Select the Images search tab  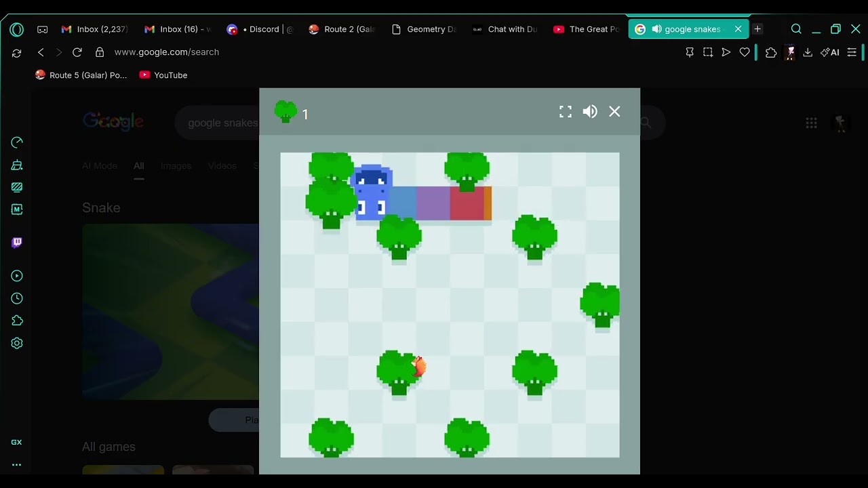coord(176,166)
